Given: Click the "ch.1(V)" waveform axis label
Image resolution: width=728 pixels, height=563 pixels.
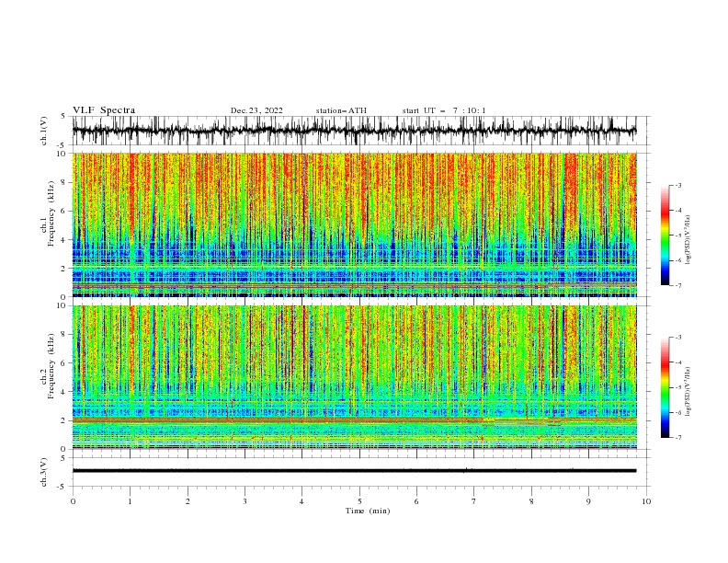Looking at the screenshot, I should coord(44,131).
